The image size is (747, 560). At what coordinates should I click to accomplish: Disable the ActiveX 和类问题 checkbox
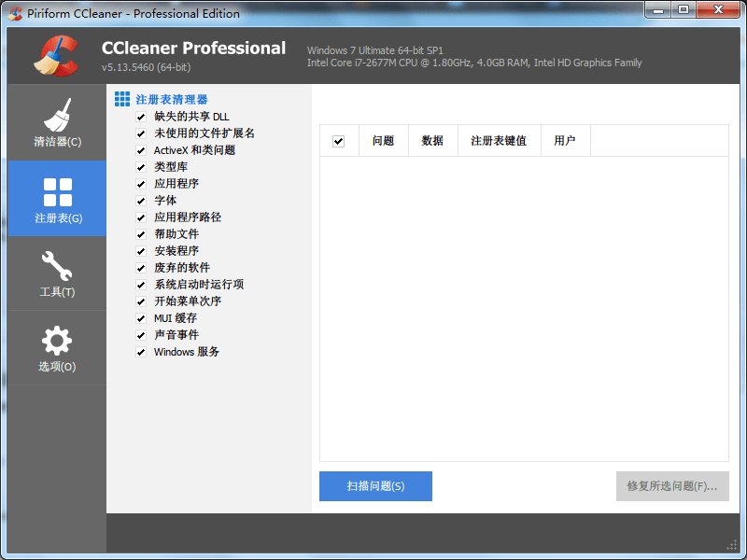click(141, 149)
